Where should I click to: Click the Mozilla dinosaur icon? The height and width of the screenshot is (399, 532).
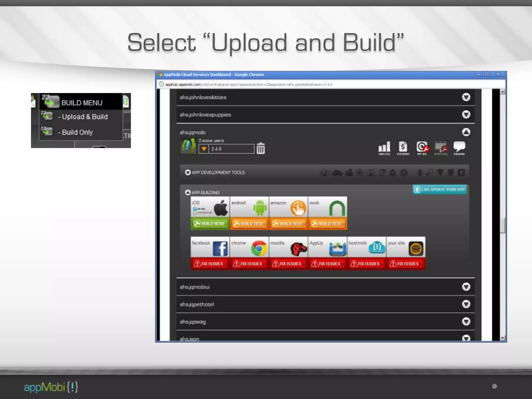pos(298,249)
